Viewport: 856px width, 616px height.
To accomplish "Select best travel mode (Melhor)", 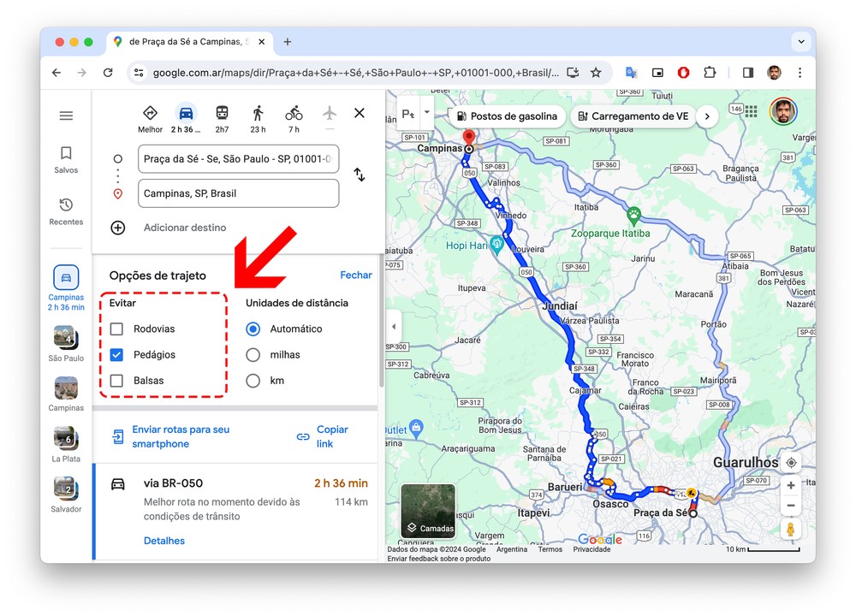I will [150, 119].
